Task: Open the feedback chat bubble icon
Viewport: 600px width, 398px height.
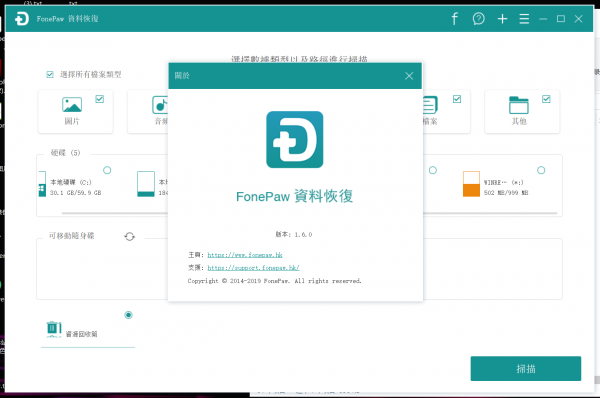Action: [478, 19]
